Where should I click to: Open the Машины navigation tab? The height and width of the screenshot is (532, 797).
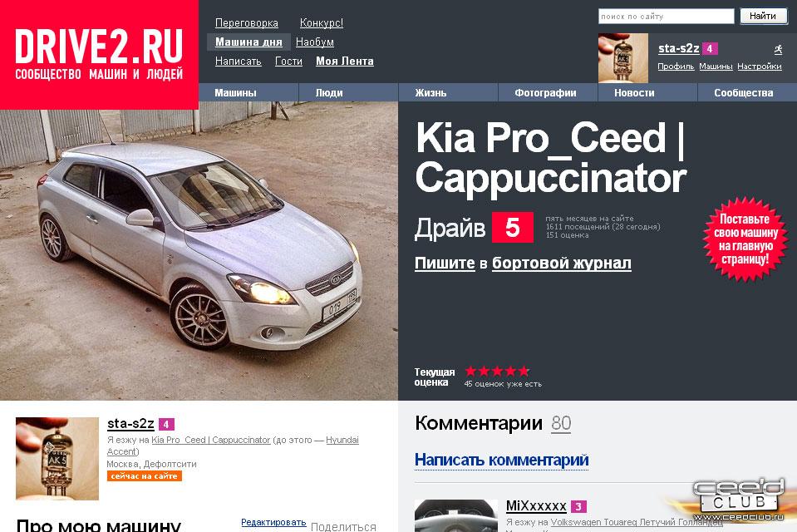[x=235, y=92]
